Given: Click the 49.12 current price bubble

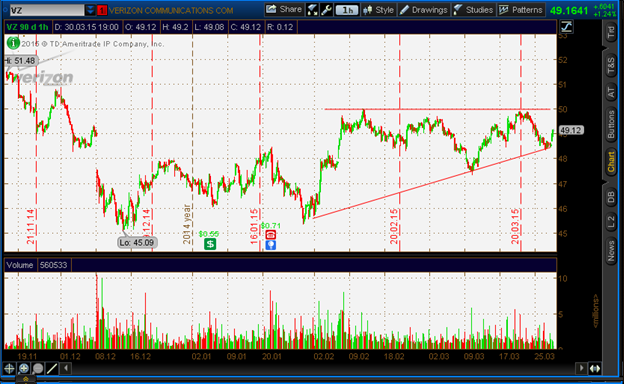Looking at the screenshot, I should click(571, 130).
